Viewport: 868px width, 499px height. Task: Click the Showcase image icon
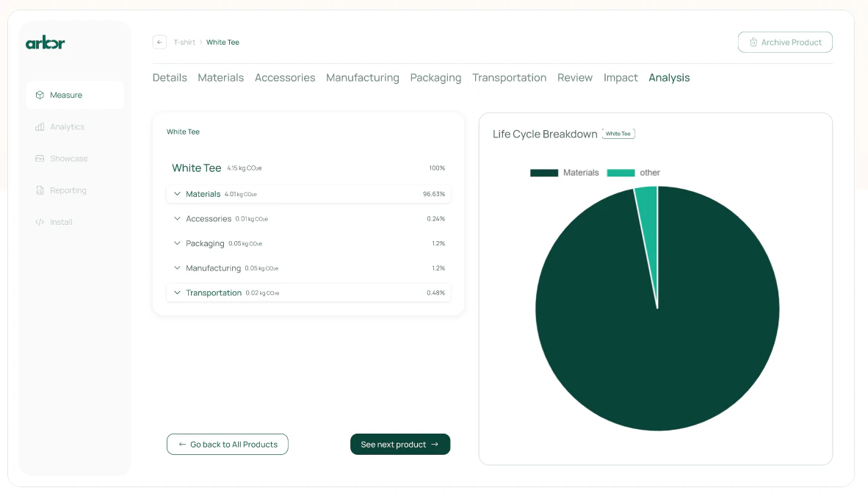coord(40,159)
